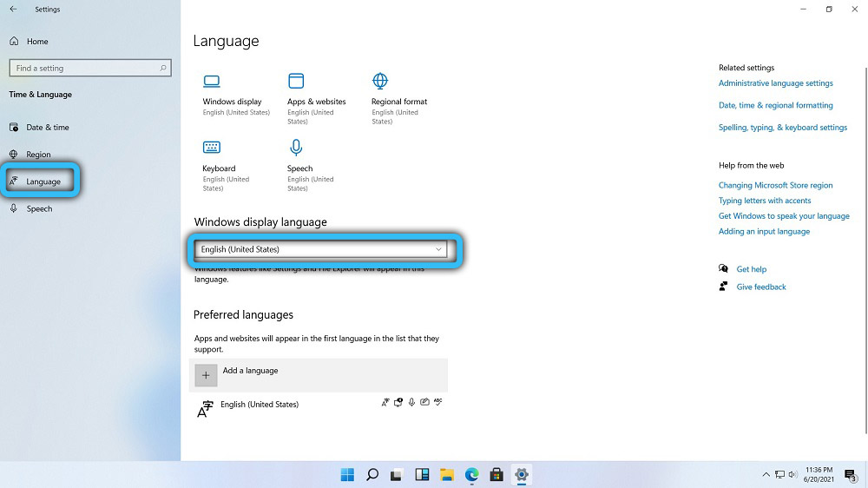
Task: Select the Regional format globe icon
Action: point(379,82)
